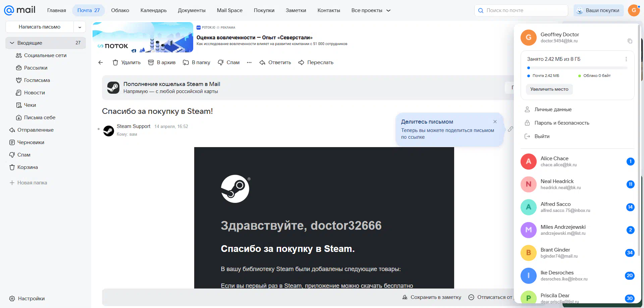
Task: Click the Поиск по почте search field
Action: tap(521, 10)
